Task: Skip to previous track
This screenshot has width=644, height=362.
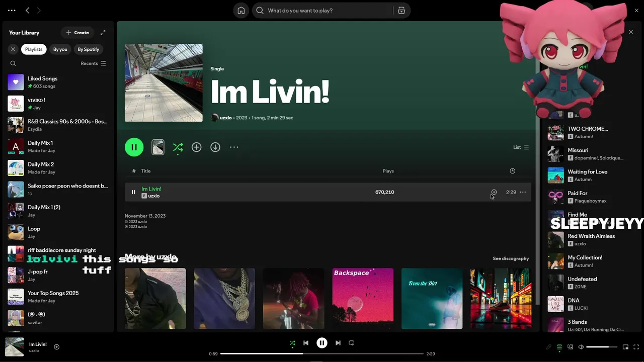Action: [x=306, y=343]
